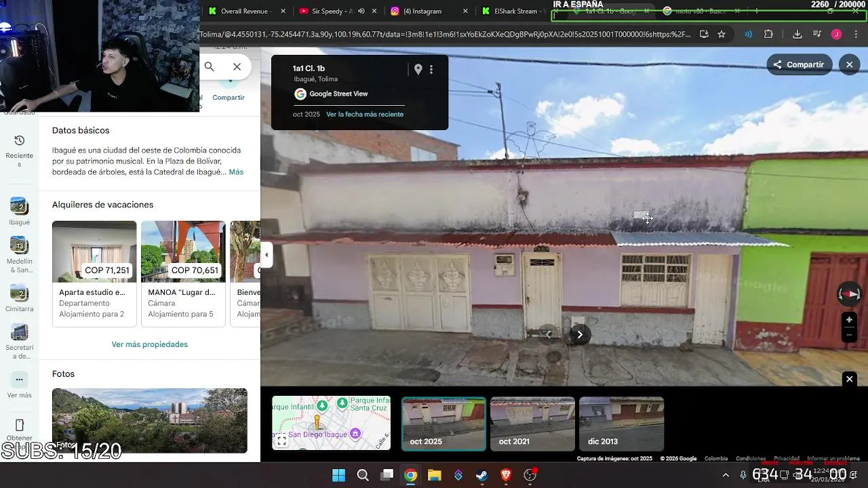Click Ver la fecha más reciente
The height and width of the screenshot is (488, 868).
(x=365, y=114)
